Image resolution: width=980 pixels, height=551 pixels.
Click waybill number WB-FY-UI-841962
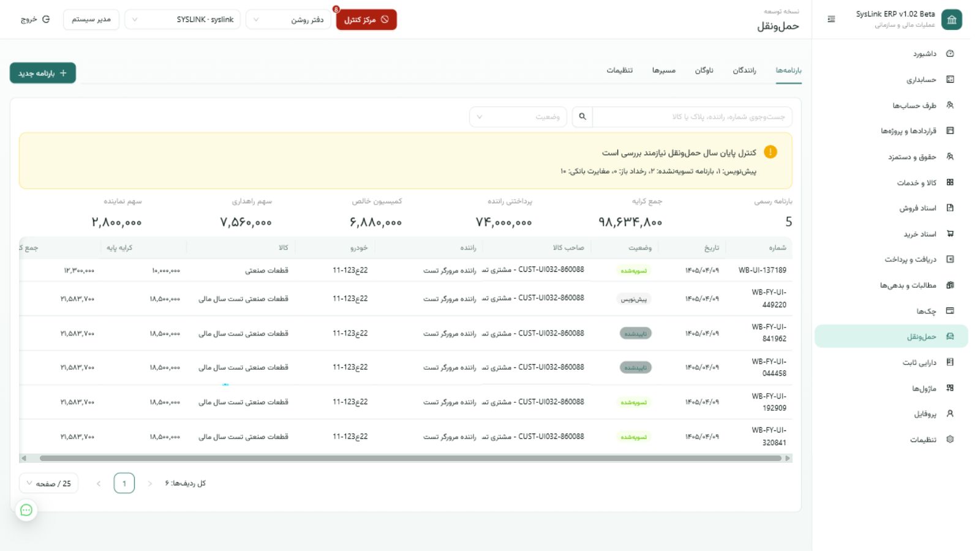769,333
